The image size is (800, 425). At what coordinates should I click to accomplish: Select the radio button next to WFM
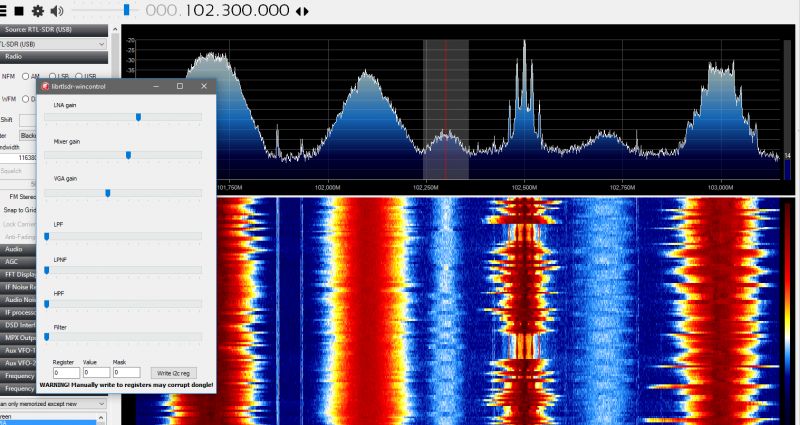[x=26, y=99]
